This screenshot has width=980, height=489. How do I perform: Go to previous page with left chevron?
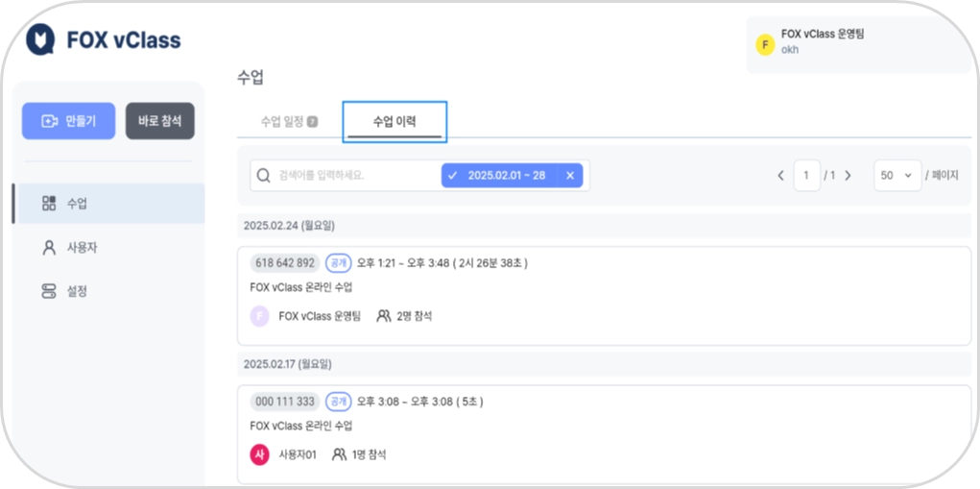click(780, 176)
